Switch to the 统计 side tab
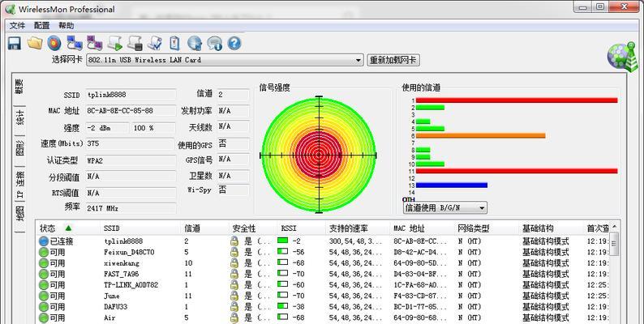The image size is (644, 324). [x=19, y=117]
